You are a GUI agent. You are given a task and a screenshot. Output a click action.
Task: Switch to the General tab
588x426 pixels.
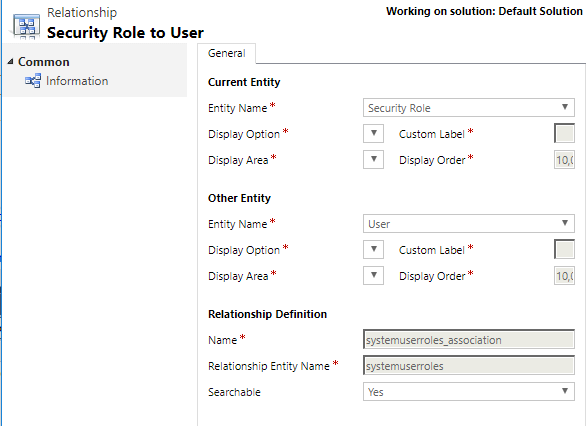(226, 53)
